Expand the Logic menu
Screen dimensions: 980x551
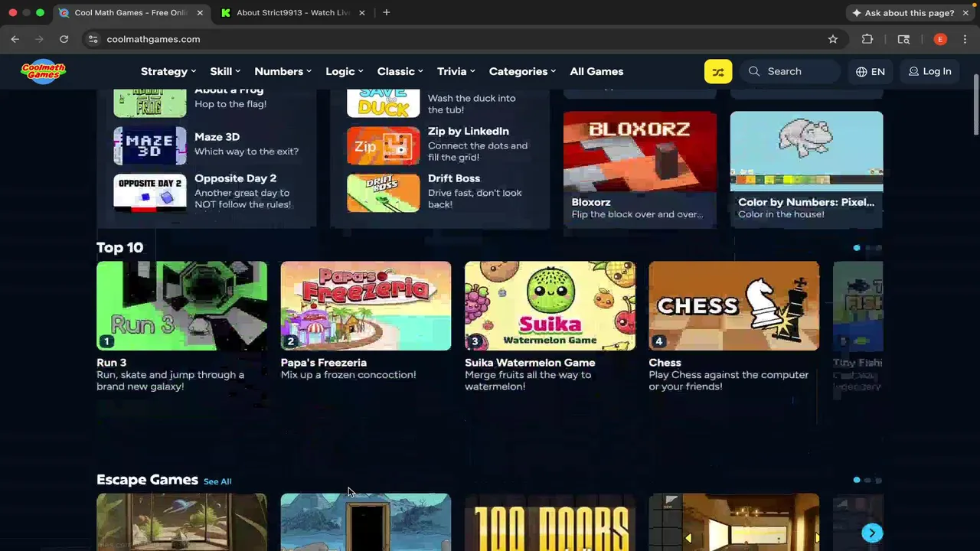tap(345, 71)
